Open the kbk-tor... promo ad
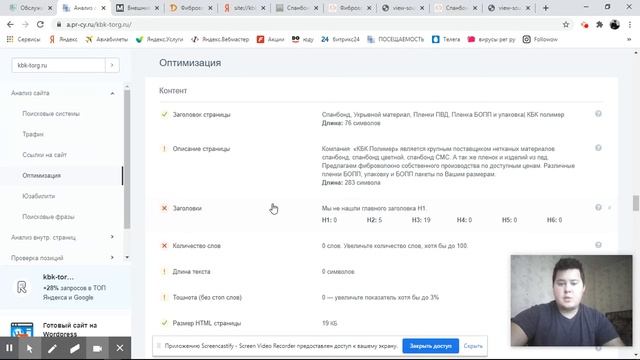The image size is (640, 360). pyautogui.click(x=65, y=287)
